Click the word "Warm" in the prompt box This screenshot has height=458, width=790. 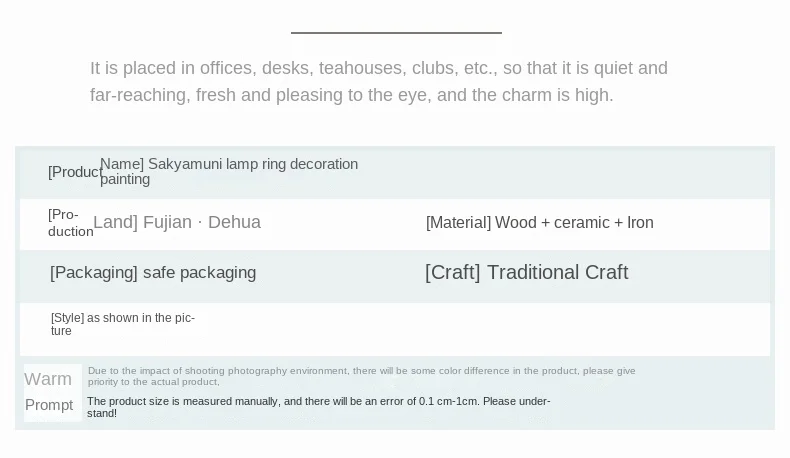[x=48, y=379]
